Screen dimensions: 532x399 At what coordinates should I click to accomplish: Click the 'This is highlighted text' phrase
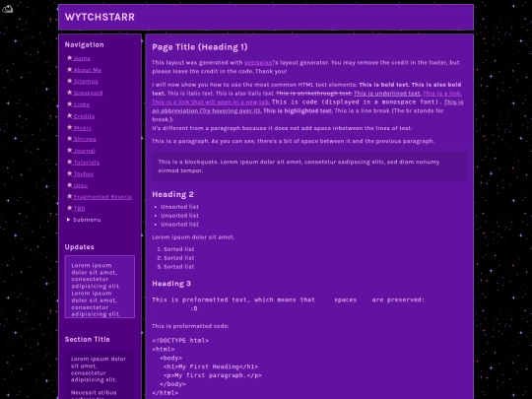[x=298, y=111]
